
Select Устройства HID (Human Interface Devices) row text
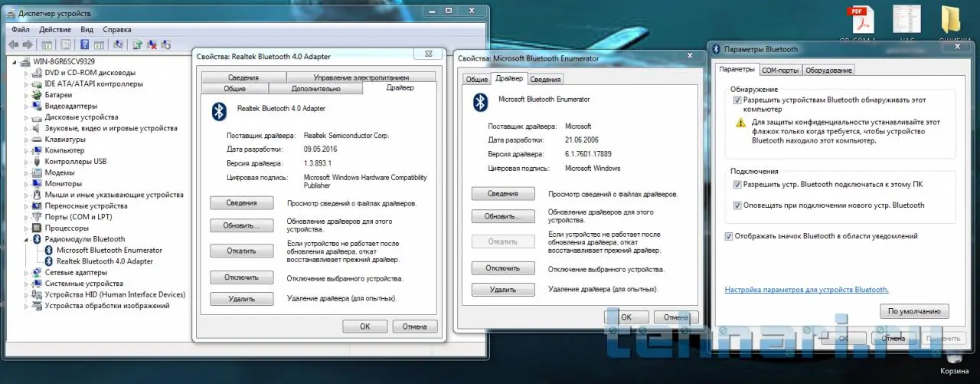pyautogui.click(x=115, y=294)
